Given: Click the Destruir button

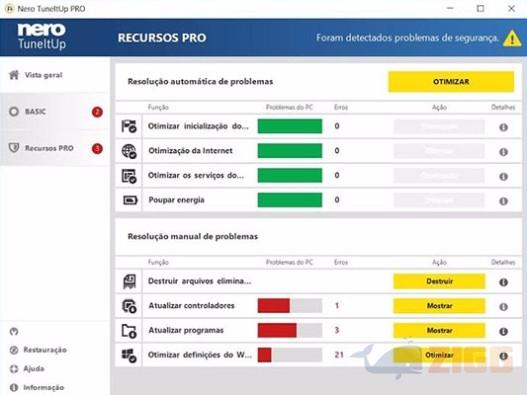Looking at the screenshot, I should (439, 281).
